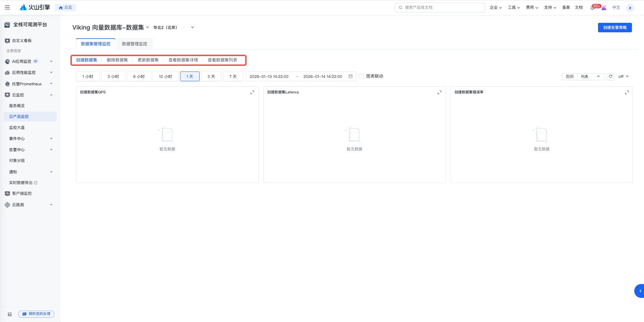Open the 列表 legend dropdown
This screenshot has width=644, height=322.
point(591,77)
